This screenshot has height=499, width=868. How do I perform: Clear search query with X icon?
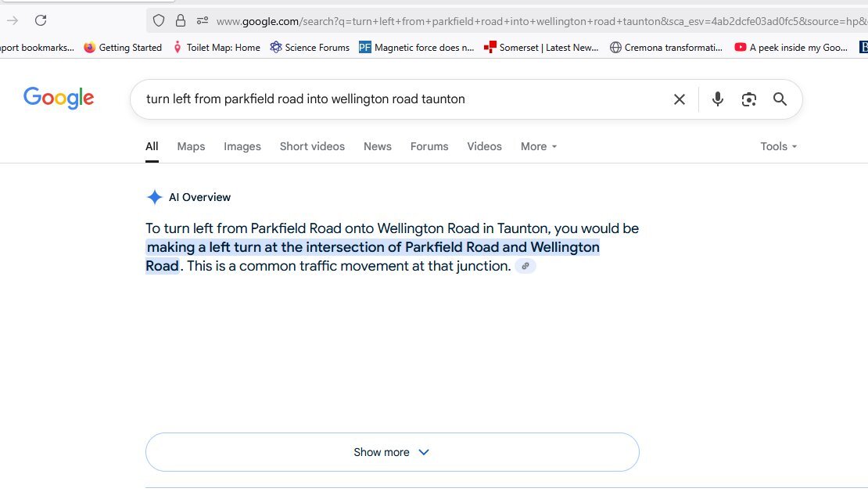[x=680, y=99]
